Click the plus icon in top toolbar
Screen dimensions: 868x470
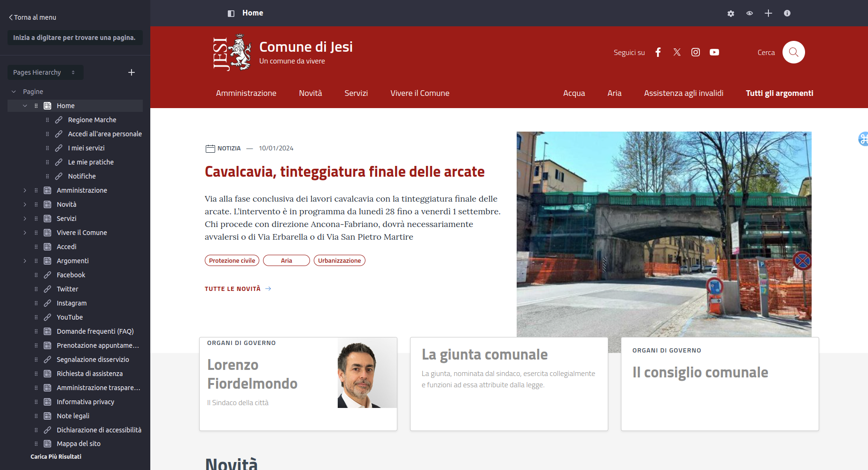(x=768, y=14)
